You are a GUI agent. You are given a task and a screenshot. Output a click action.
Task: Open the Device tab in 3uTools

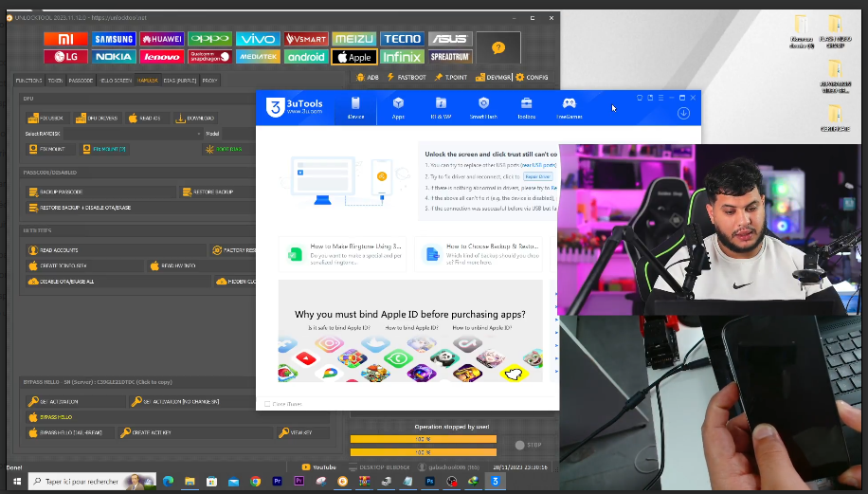coord(355,108)
